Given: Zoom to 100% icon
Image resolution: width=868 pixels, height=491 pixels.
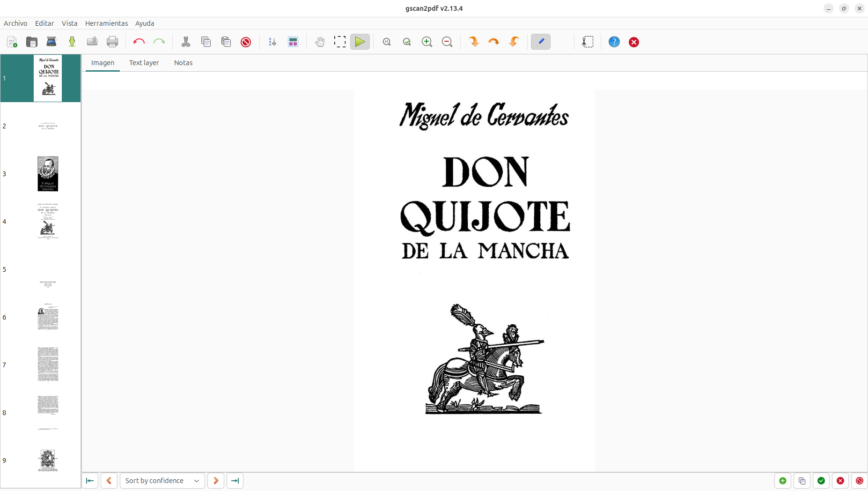Looking at the screenshot, I should pyautogui.click(x=387, y=42).
